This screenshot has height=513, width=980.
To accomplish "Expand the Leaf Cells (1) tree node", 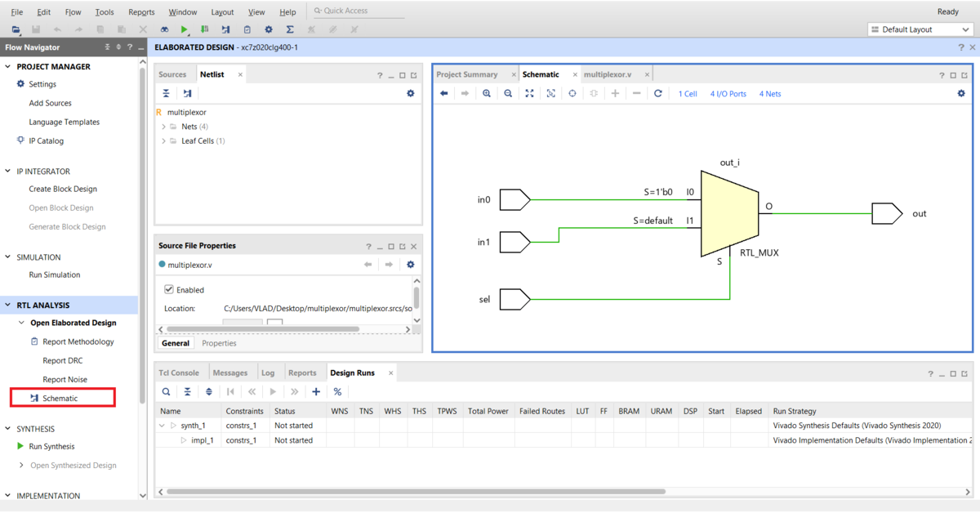I will pyautogui.click(x=163, y=141).
